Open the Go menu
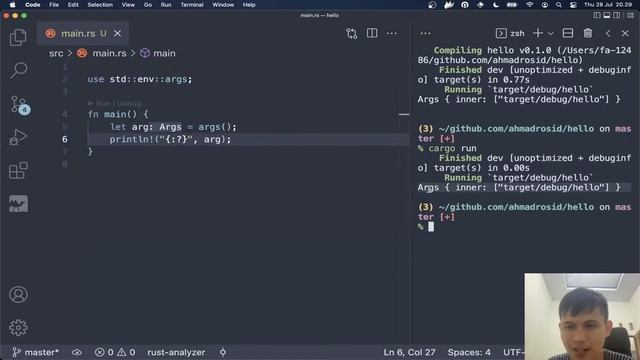 148,5
